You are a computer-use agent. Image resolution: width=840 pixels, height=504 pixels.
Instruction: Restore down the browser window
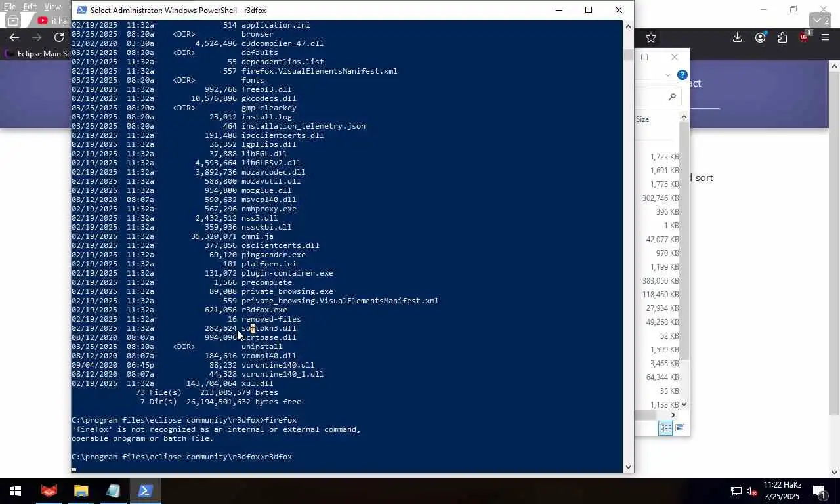(793, 9)
